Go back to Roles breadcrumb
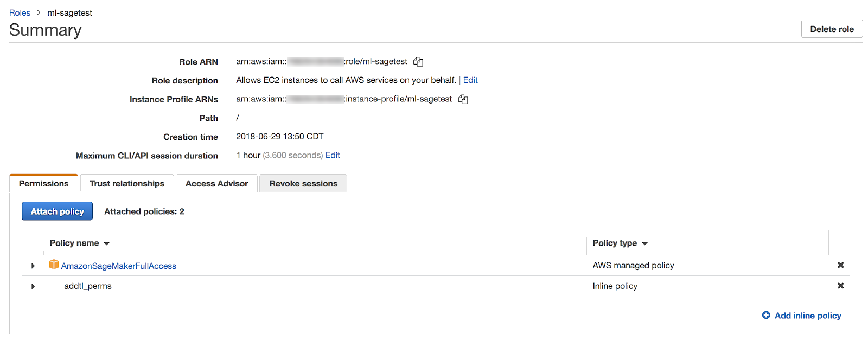Image resolution: width=868 pixels, height=341 pixels. click(x=20, y=13)
